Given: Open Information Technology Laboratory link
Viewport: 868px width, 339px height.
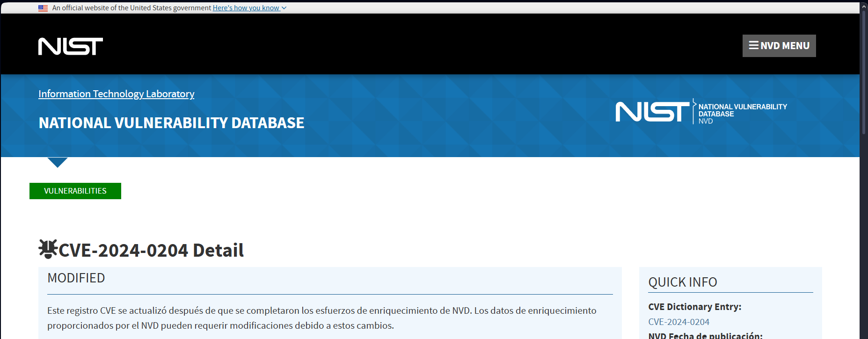Looking at the screenshot, I should pyautogui.click(x=117, y=94).
